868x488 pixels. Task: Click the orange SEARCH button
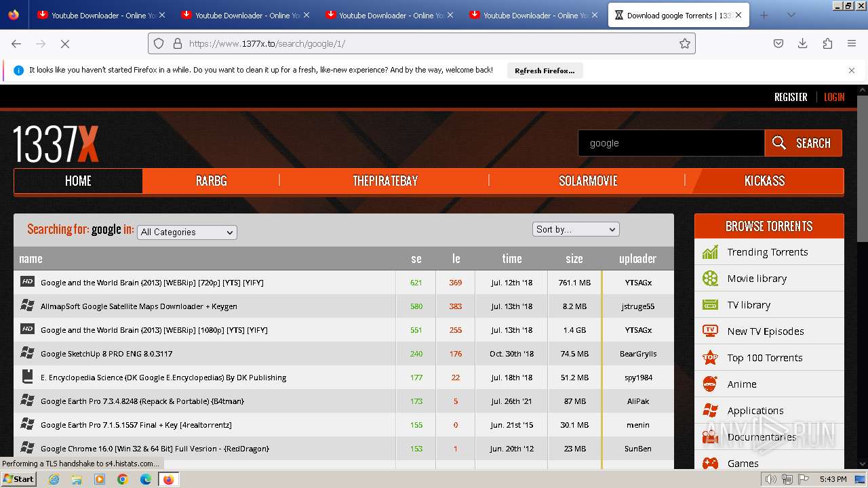[804, 143]
